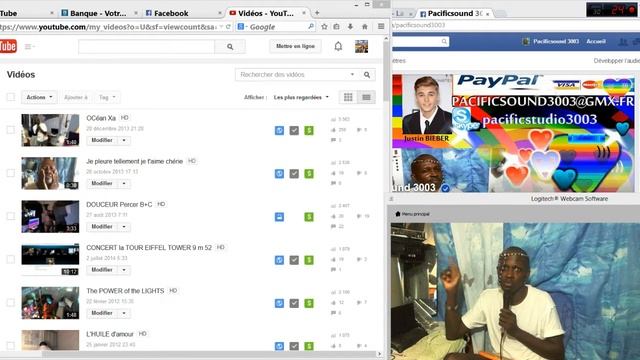640x360 pixels.
Task: Select the CONCERT la TOUR EIFFEL checkbox
Action: [11, 260]
